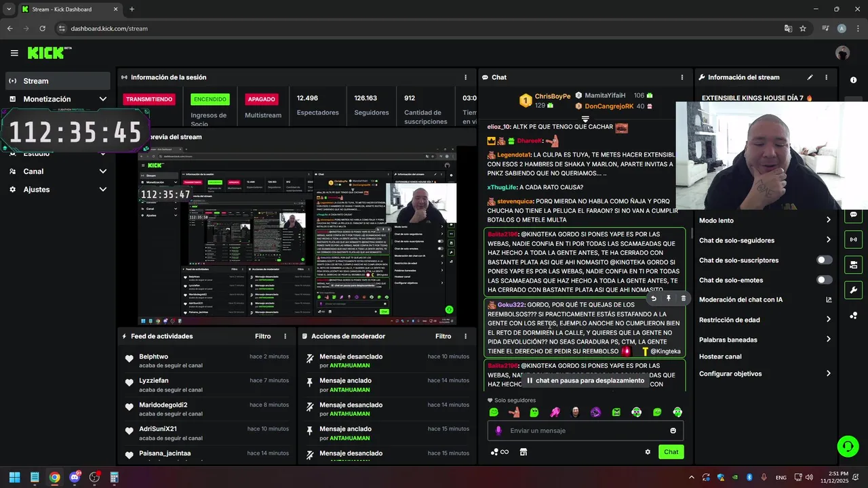Select the pink starfish emote
The width and height of the screenshot is (868, 488).
[555, 412]
